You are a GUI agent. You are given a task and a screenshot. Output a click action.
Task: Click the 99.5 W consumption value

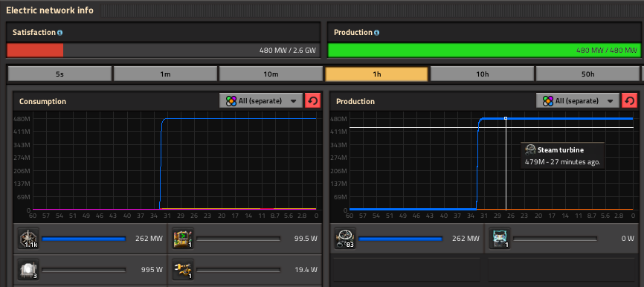pyautogui.click(x=306, y=239)
